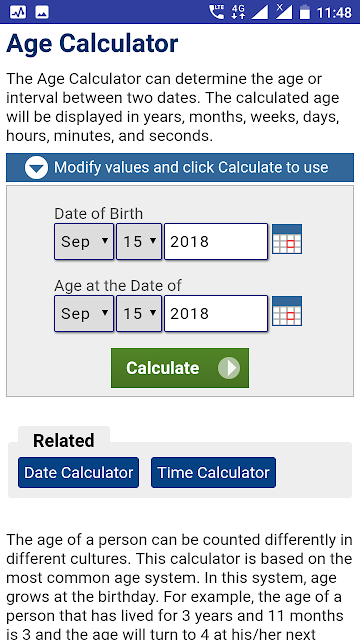Tap the 4G data icon in status bar
The width and height of the screenshot is (360, 640).
click(238, 12)
